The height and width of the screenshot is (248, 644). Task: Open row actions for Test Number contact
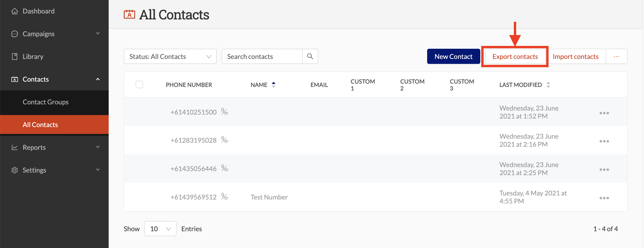[604, 198]
